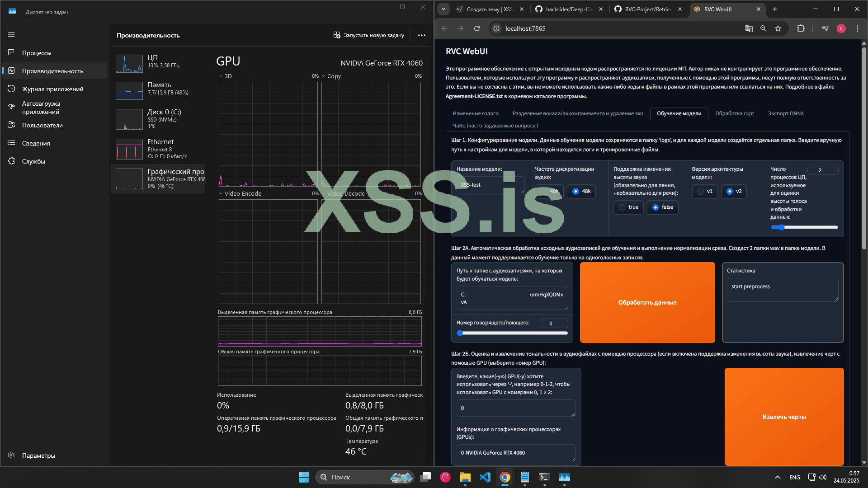Open the Процессы section in Task Manager
The width and height of the screenshot is (868, 488).
click(37, 53)
